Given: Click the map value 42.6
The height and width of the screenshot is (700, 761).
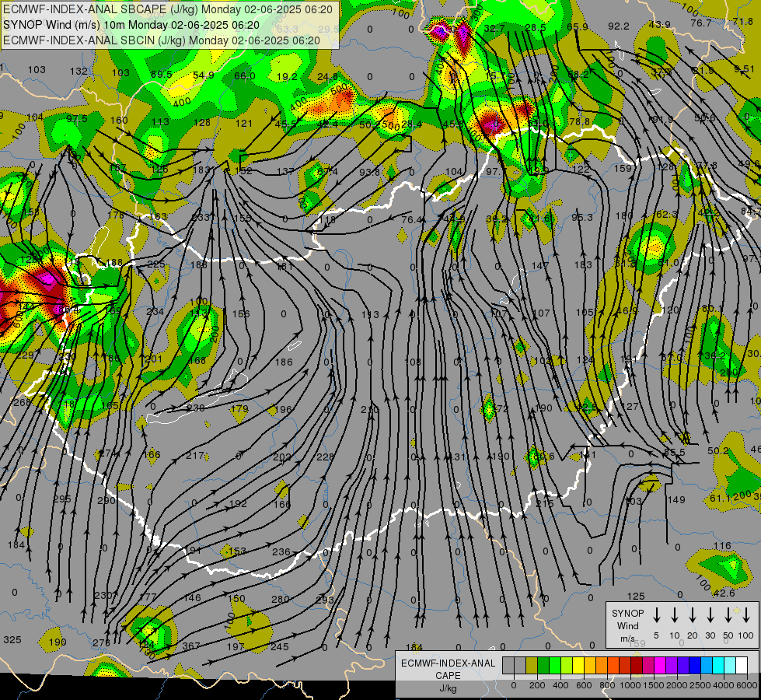Looking at the screenshot, I should (724, 593).
